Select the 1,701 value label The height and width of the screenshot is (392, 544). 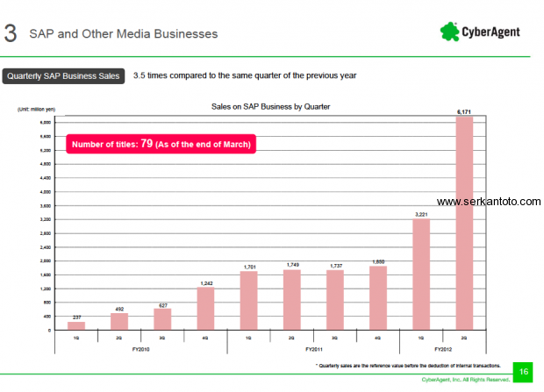[x=250, y=267]
